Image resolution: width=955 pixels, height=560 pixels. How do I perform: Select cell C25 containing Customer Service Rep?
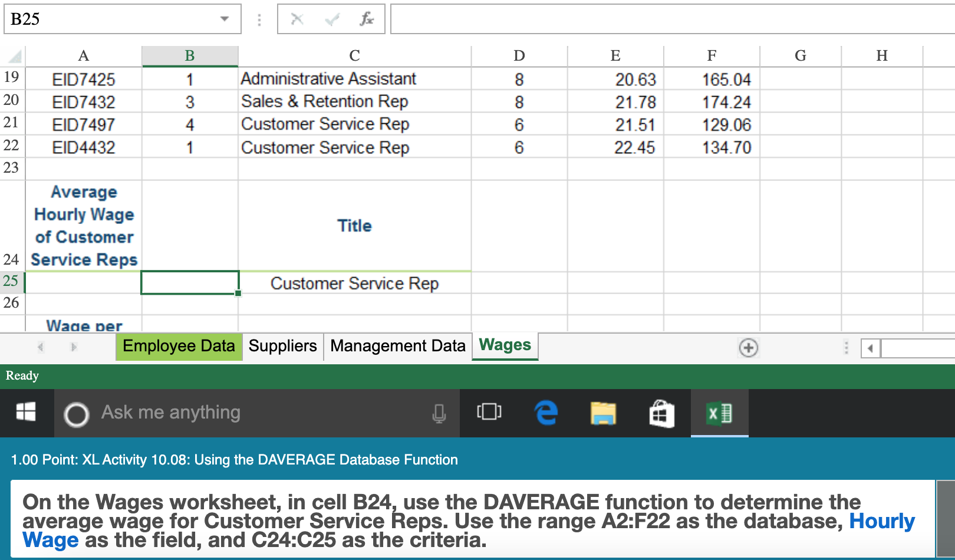tap(354, 284)
